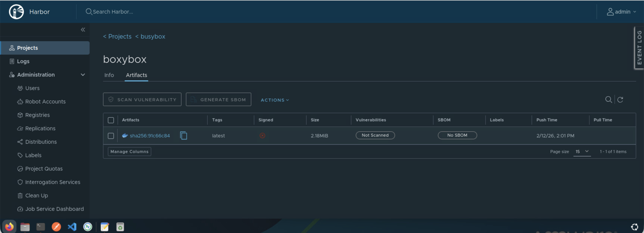Click GENERATE SBOM button
This screenshot has height=233, width=644.
click(x=219, y=99)
